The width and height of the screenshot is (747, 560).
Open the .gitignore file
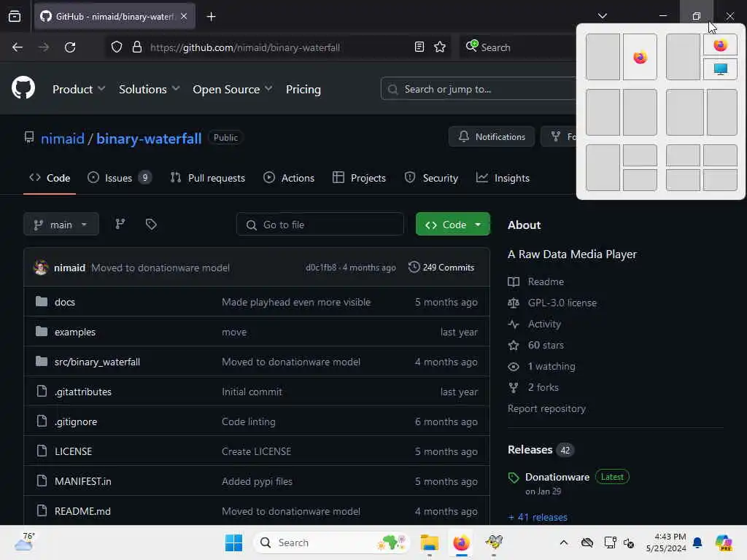[76, 421]
